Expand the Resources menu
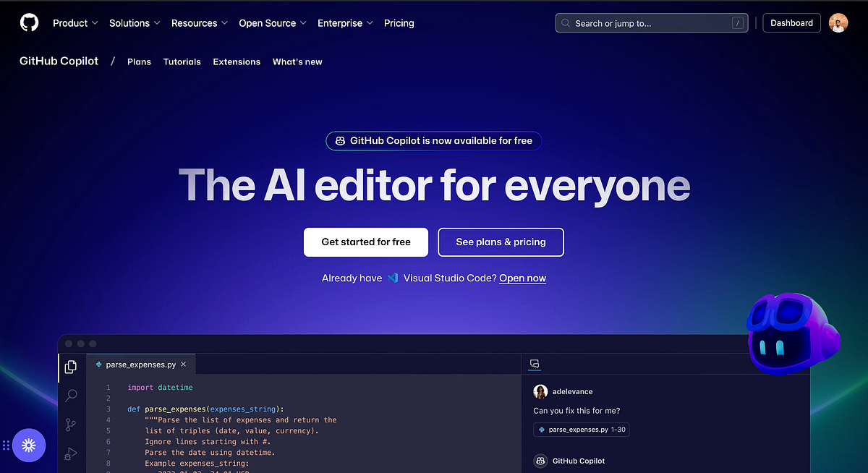 point(200,23)
